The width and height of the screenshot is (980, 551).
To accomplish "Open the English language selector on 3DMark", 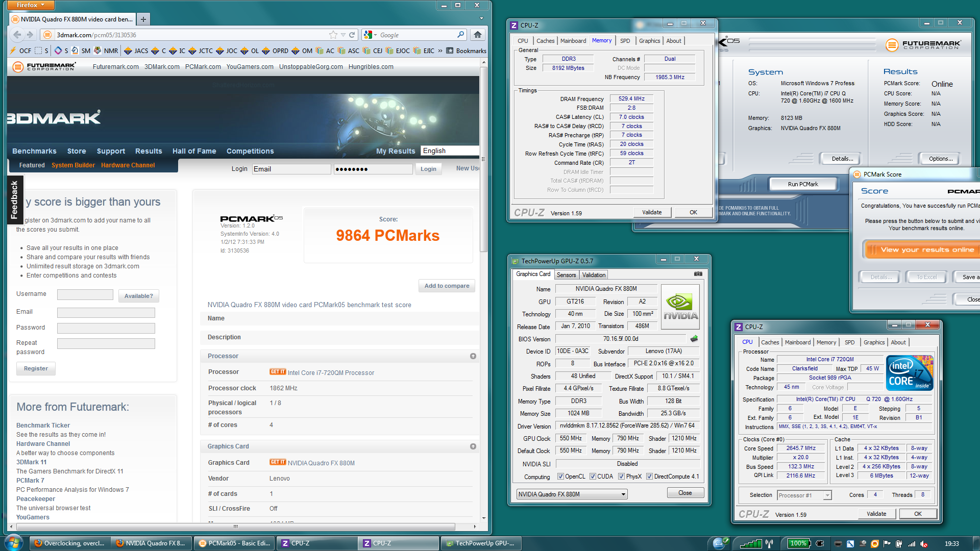I will [x=449, y=151].
